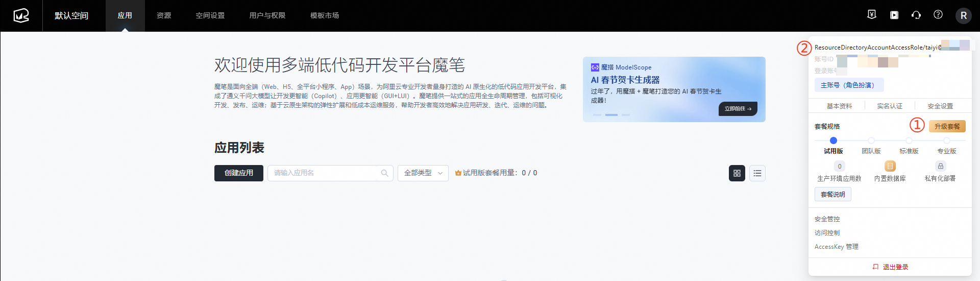Click the ResourceDirectoryAccountAccessRole account name

[878, 48]
